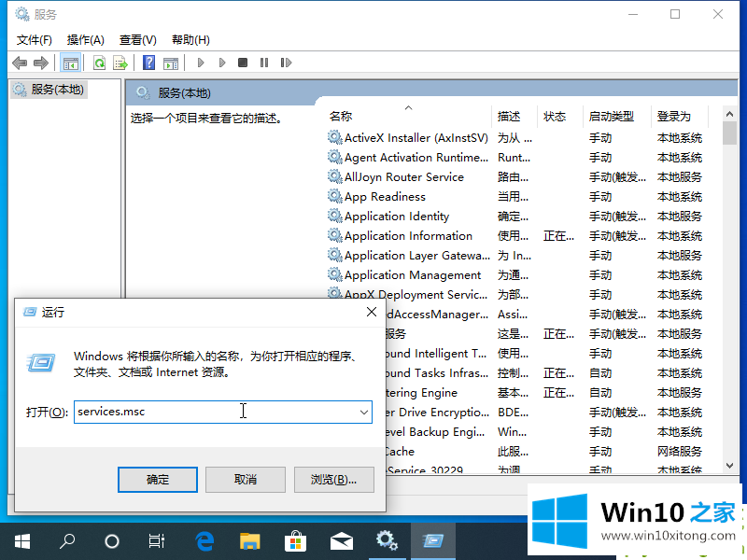The width and height of the screenshot is (747, 560).
Task: Click the Export List toolbar icon
Action: click(x=120, y=63)
